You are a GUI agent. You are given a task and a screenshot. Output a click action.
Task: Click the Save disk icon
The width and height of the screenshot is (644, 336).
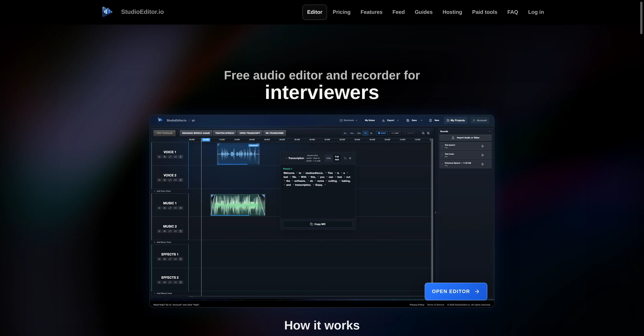[408, 120]
